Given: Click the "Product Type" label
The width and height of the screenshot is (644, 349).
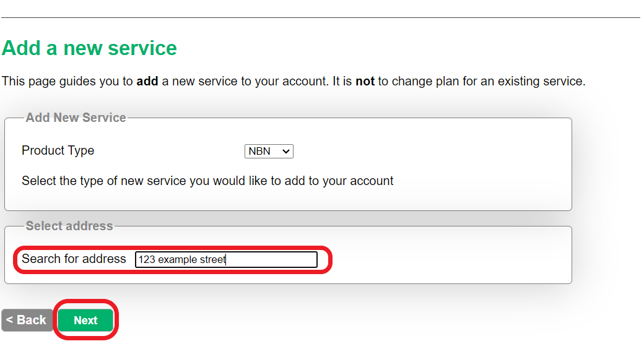Looking at the screenshot, I should tap(58, 150).
